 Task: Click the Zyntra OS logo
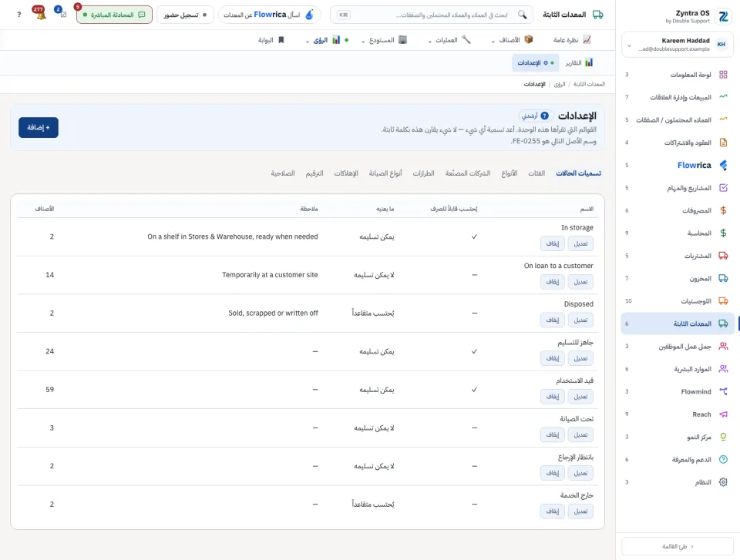[x=723, y=16]
